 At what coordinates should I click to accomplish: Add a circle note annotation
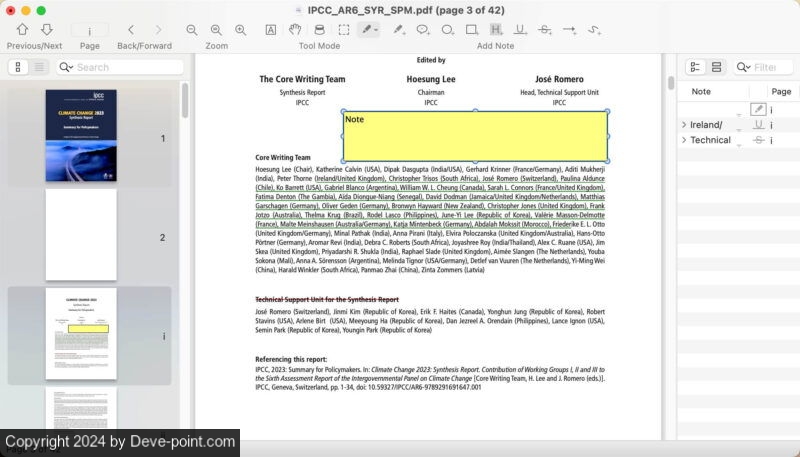(447, 30)
